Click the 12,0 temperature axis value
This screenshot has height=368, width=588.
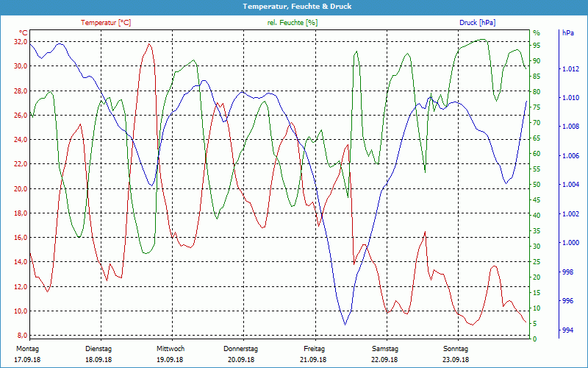point(21,287)
